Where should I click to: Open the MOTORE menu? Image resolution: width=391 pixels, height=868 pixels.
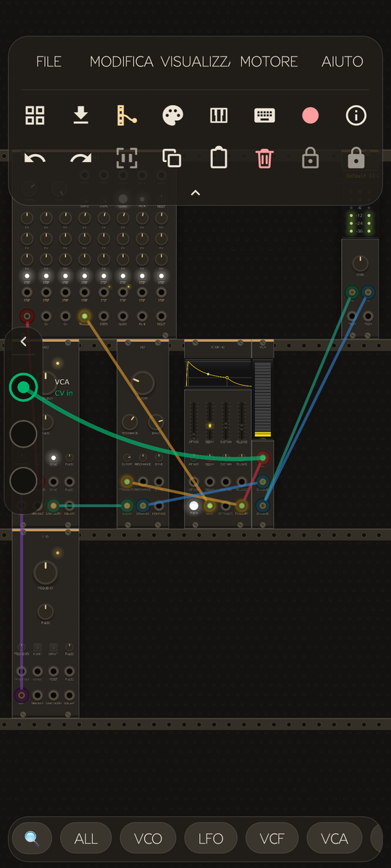269,61
